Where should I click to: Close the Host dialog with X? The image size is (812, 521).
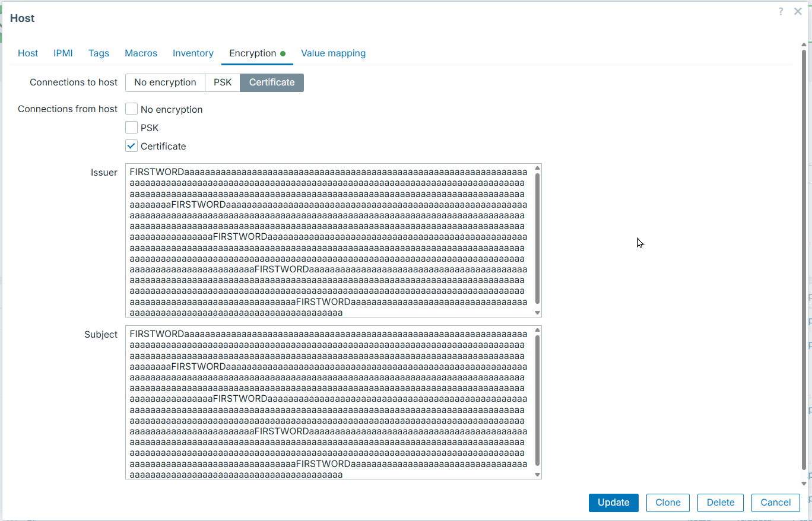(798, 12)
